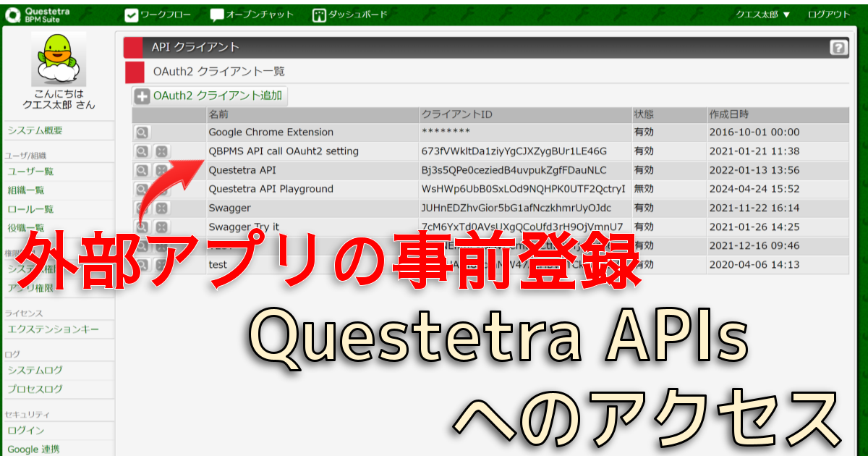
Task: Click the 有効 status in the Swagger row
Action: click(644, 208)
